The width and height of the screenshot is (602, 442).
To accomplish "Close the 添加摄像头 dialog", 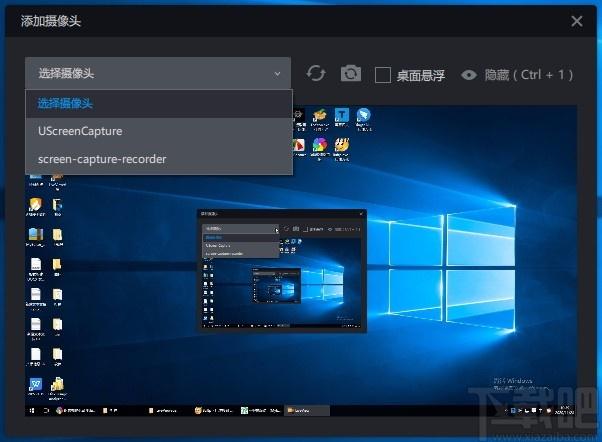I will pyautogui.click(x=577, y=21).
